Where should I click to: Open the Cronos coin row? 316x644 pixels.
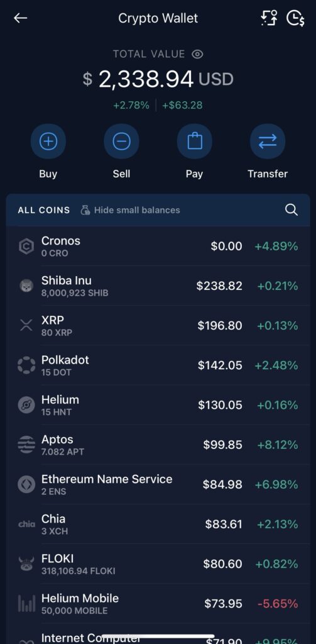pos(158,246)
